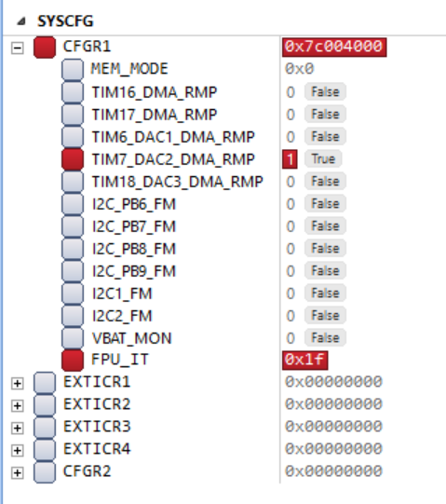Toggle VBAT_MON False value button

click(325, 337)
